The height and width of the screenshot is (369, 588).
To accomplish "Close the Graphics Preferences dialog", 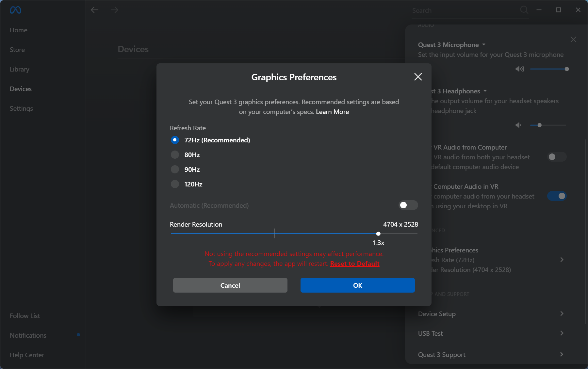I will coord(418,77).
